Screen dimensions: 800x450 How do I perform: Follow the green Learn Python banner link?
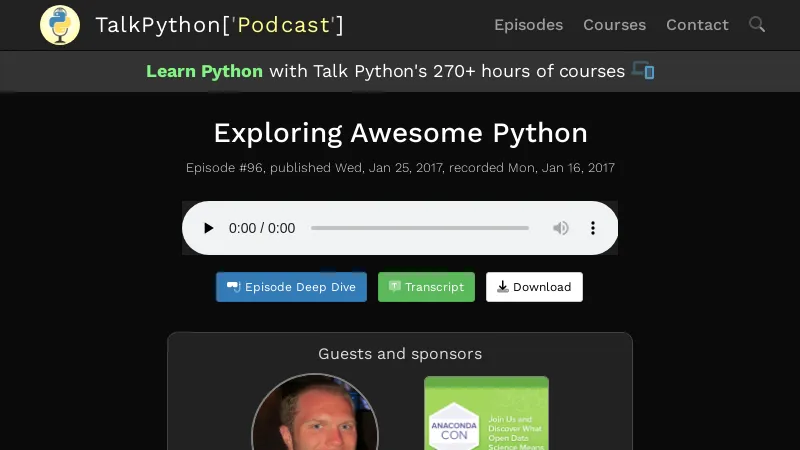click(x=204, y=71)
